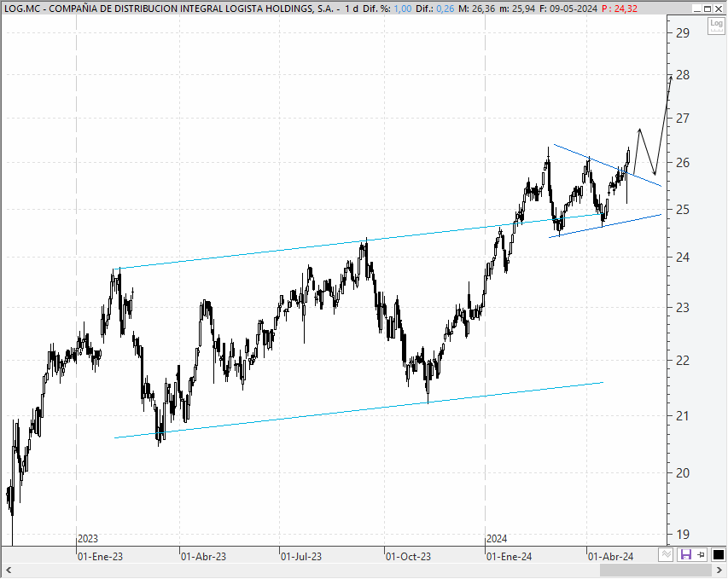Close the LOG.MC chart window
Screen dimensions: 728x579
pos(719,9)
